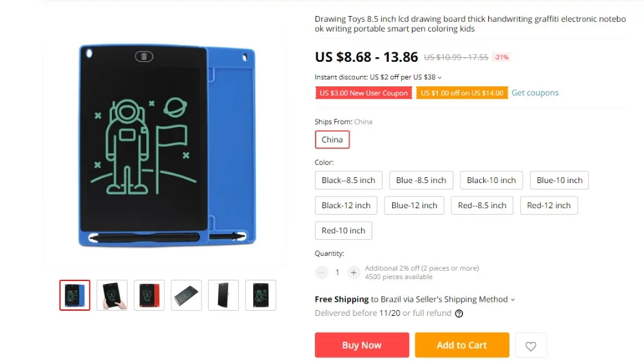Choose China as ships-from option
The image size is (644, 361).
pyautogui.click(x=332, y=139)
